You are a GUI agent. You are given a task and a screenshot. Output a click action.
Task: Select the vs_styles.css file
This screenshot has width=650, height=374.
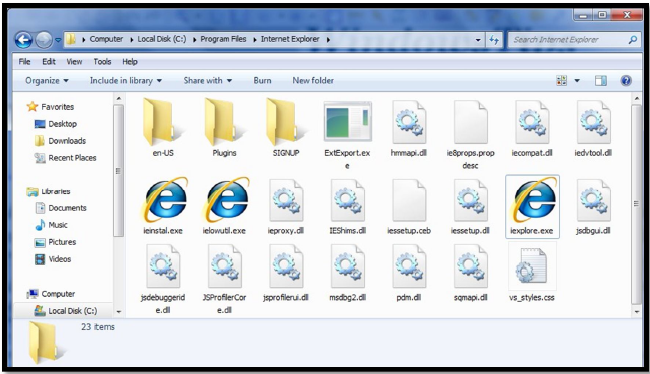(532, 273)
